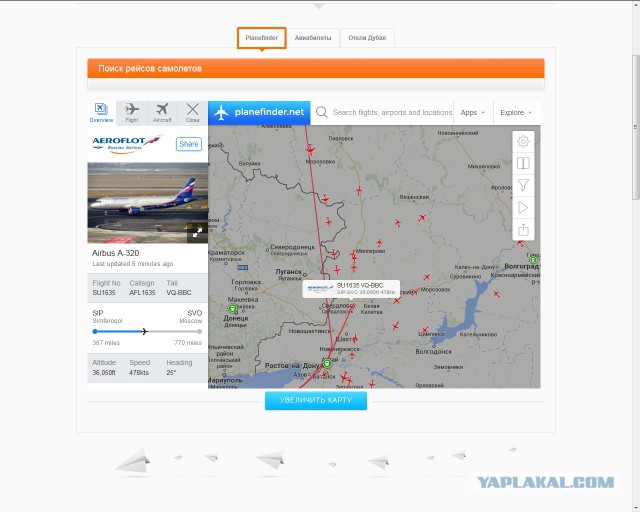
Task: Click the Airbus A-320 title text
Action: point(116,253)
